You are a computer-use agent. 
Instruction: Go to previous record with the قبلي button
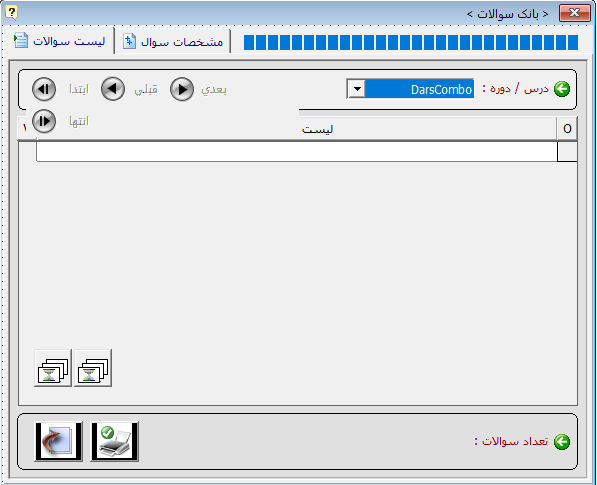(x=113, y=89)
